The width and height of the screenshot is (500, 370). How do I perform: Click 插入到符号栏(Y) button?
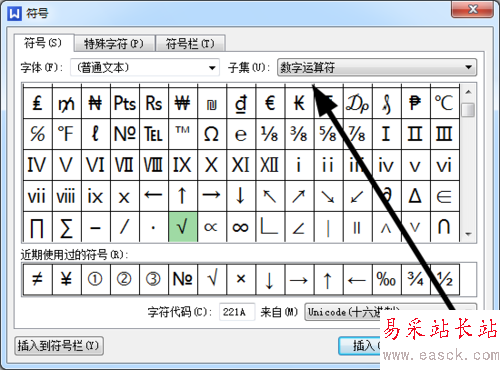[x=59, y=346]
